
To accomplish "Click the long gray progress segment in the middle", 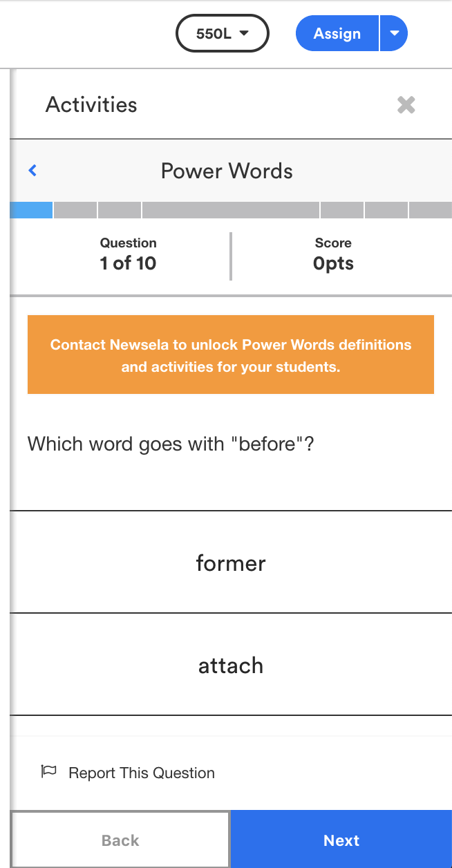I will click(230, 210).
